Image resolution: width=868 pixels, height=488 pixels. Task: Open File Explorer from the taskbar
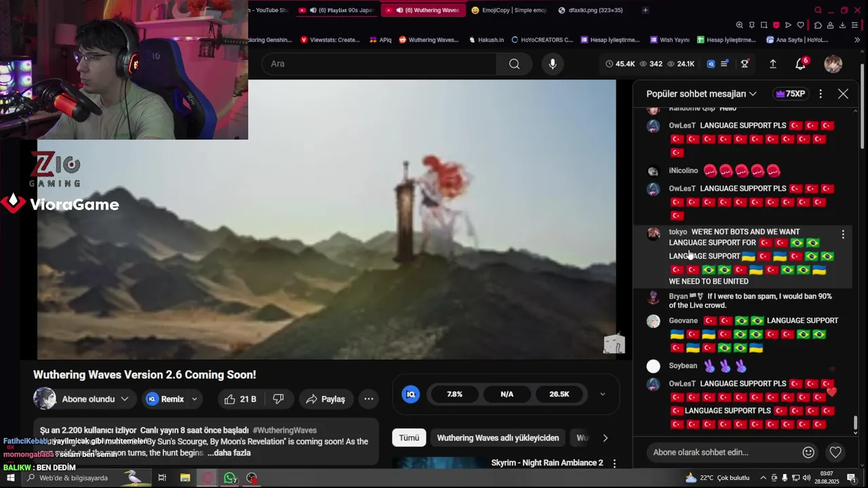tap(184, 478)
